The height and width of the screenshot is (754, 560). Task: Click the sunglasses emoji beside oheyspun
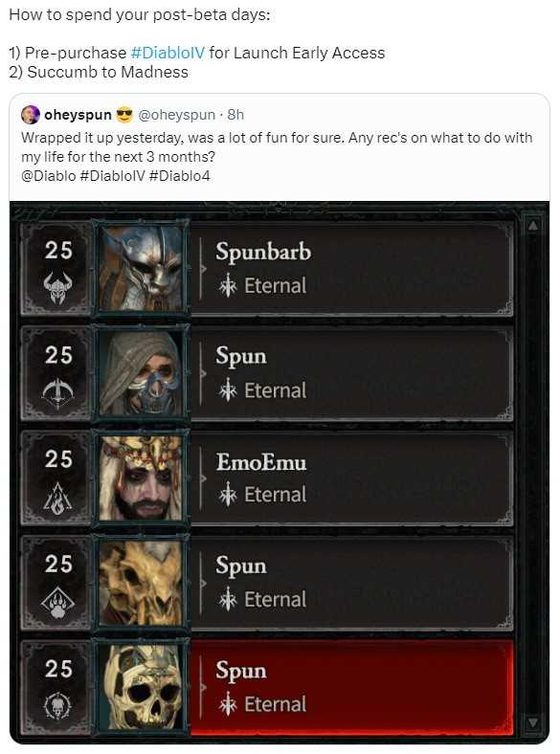coord(124,115)
